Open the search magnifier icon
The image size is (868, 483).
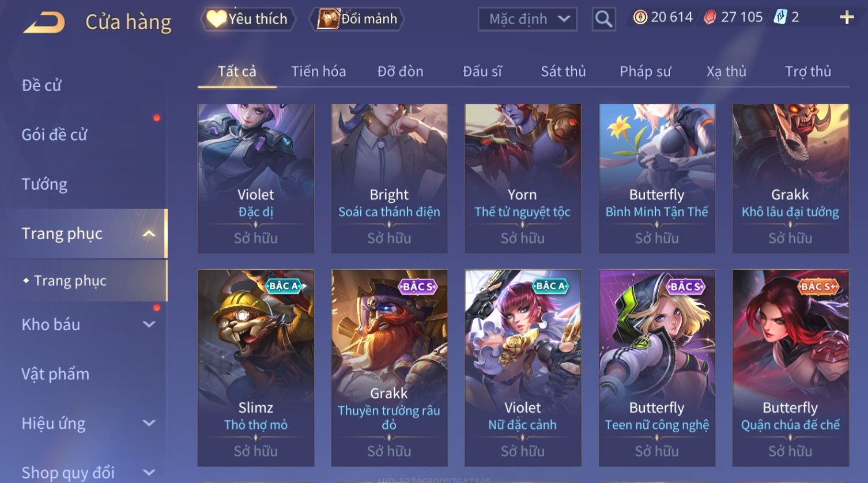click(x=603, y=19)
